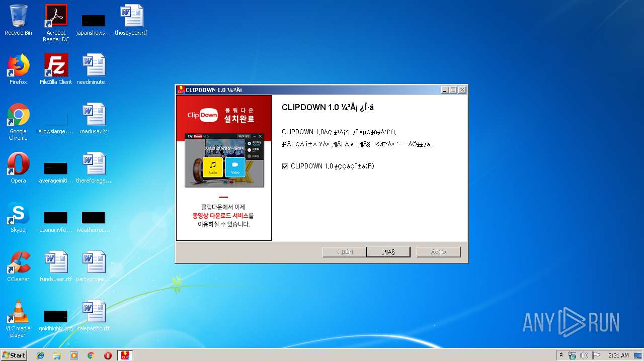
Task: Open salepacific.rtf document icon
Action: tap(94, 316)
